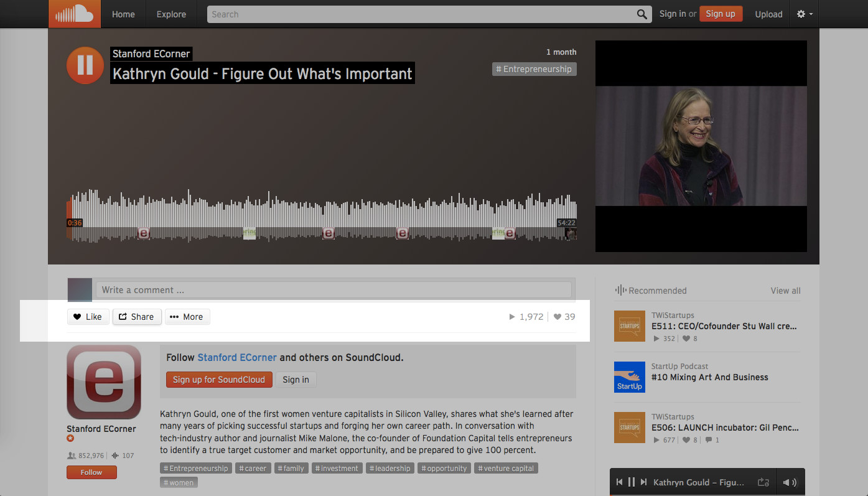View the 852,976 followers

[85, 456]
